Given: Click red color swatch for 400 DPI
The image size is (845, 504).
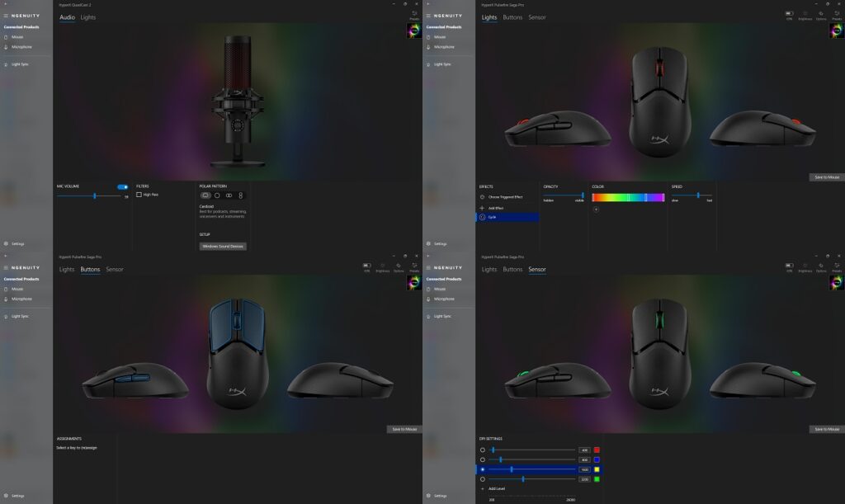Looking at the screenshot, I should [597, 450].
